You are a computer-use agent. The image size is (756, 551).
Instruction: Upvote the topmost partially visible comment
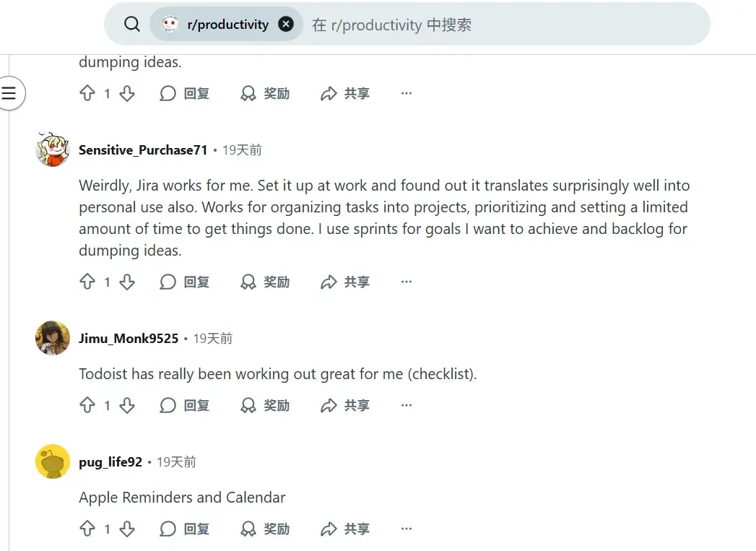[x=87, y=93]
